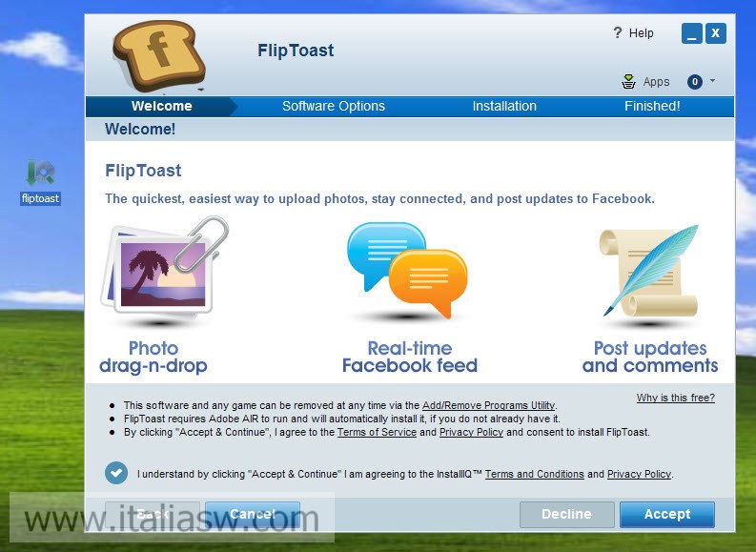Close the FlipToast installer window
Viewport: 756px width, 552px height.
pos(716,33)
